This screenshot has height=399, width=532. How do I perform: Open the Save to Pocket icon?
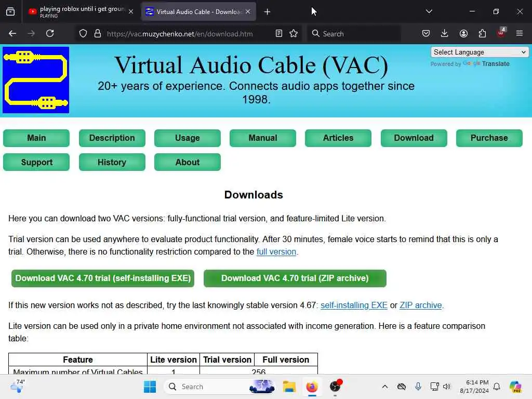[x=426, y=33]
